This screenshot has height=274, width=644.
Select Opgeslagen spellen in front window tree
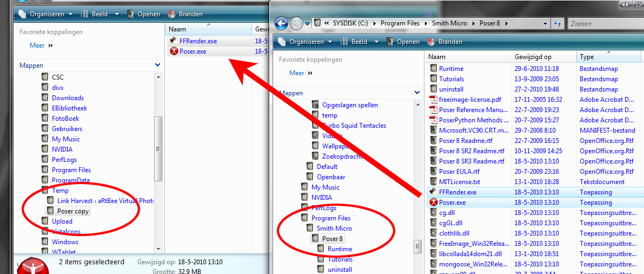coord(350,105)
